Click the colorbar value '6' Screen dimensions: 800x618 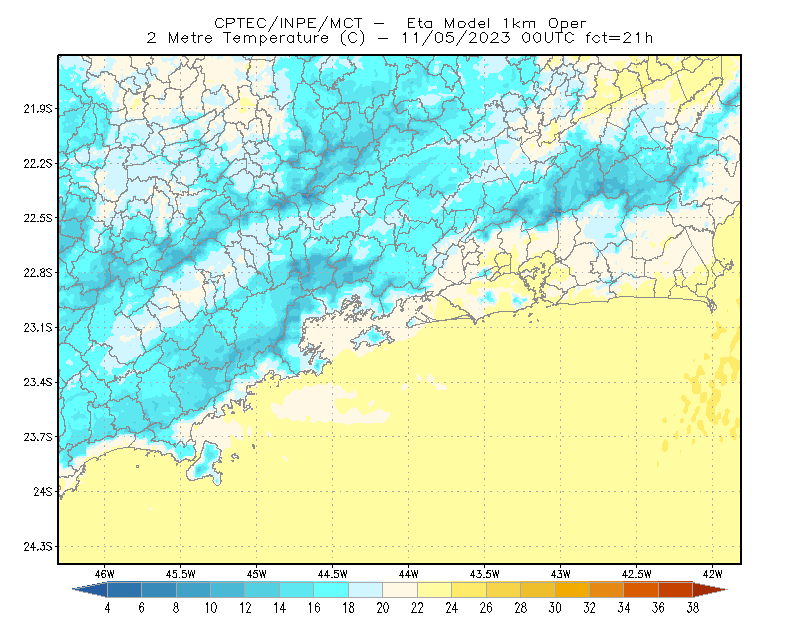[142, 608]
